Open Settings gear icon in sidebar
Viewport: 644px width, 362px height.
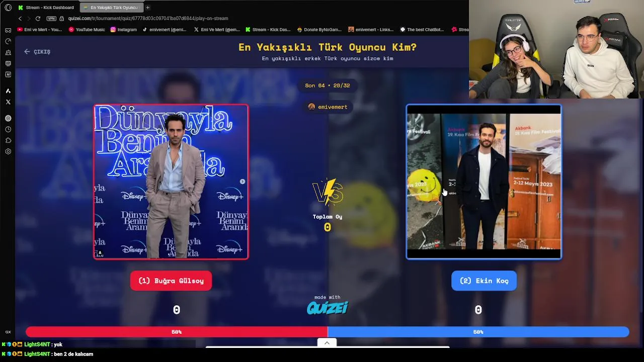(8, 151)
